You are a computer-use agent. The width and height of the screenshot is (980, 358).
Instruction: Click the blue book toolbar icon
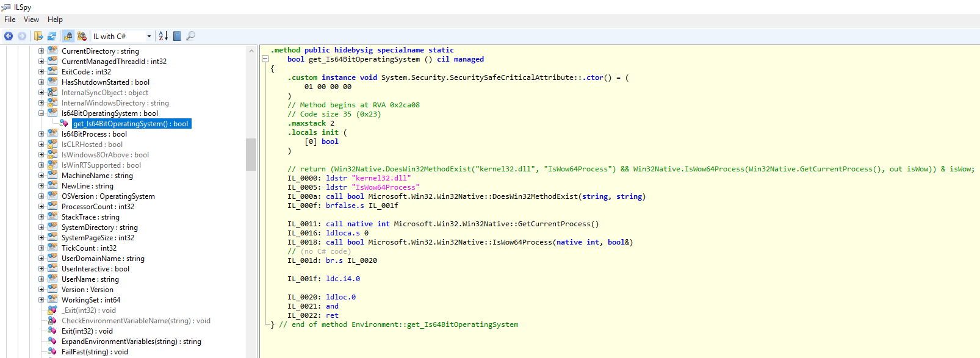(177, 36)
